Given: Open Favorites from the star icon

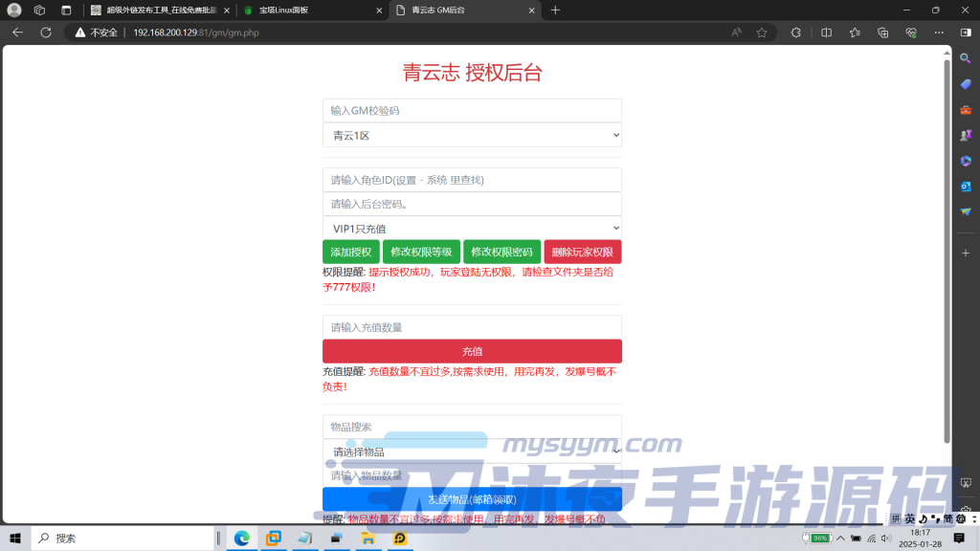Looking at the screenshot, I should point(855,32).
